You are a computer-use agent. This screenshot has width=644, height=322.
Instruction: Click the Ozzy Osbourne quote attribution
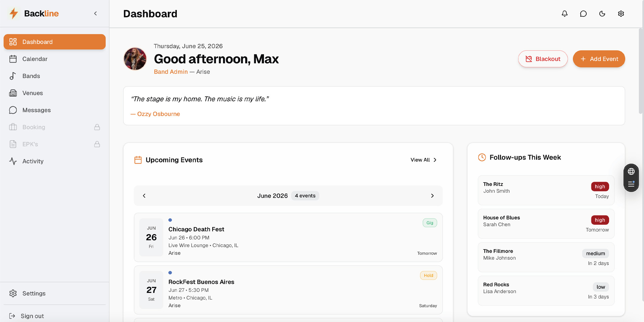pyautogui.click(x=155, y=114)
